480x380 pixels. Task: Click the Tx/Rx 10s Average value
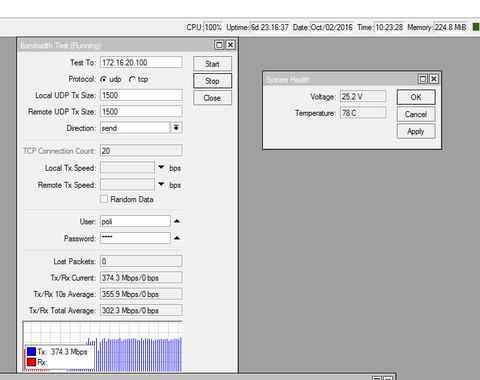[141, 294]
